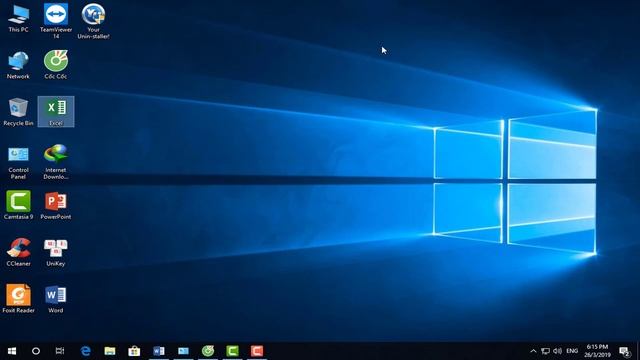The width and height of the screenshot is (640, 360).
Task: Open Task View on the taskbar
Action: click(x=60, y=351)
